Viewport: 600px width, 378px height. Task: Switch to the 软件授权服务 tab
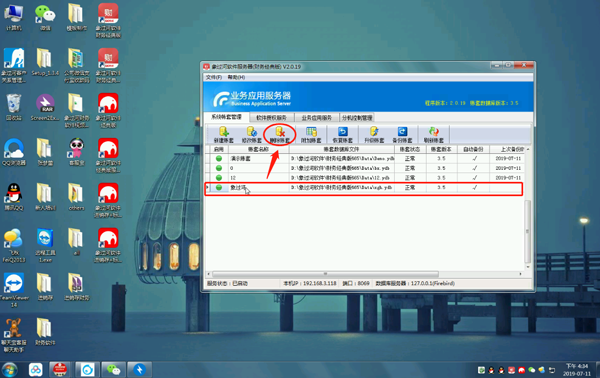click(x=271, y=117)
